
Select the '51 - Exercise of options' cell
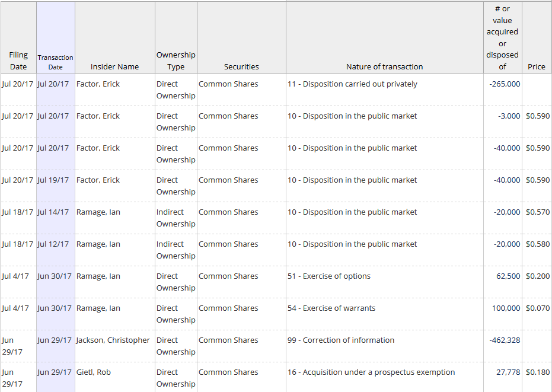click(329, 276)
